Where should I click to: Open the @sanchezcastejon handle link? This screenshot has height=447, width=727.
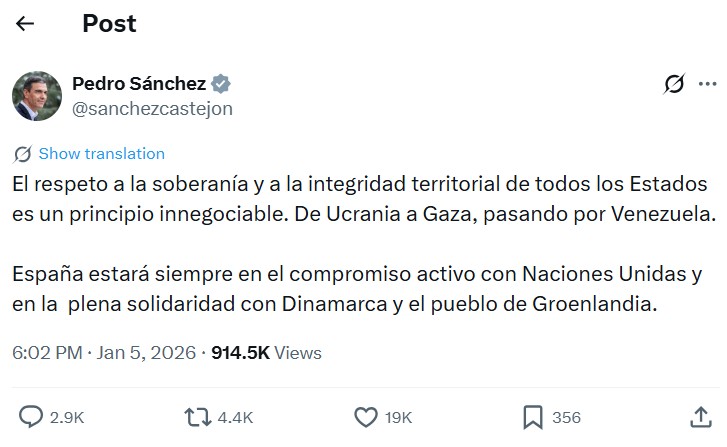[152, 108]
